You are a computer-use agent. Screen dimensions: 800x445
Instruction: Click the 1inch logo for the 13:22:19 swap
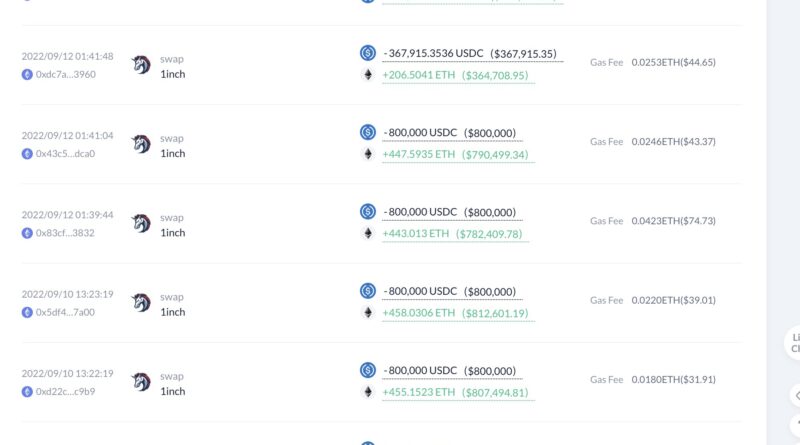(141, 382)
